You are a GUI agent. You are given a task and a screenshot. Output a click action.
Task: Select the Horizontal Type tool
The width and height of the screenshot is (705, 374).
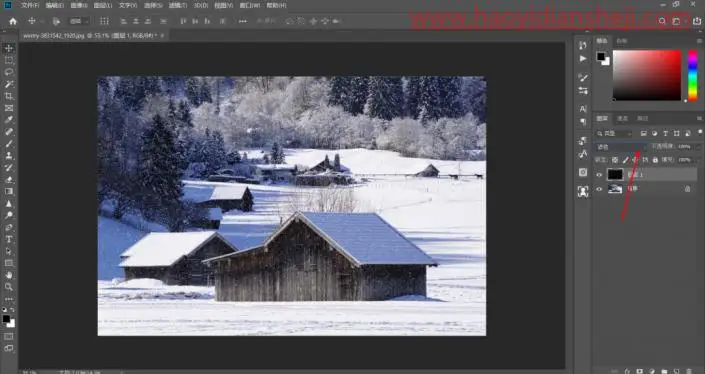click(x=9, y=239)
